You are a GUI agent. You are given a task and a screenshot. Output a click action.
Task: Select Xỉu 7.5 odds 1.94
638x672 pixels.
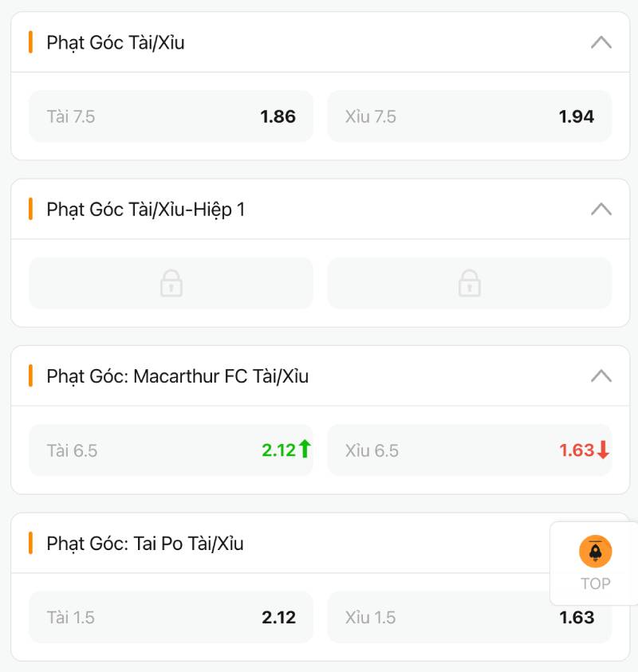(x=469, y=116)
